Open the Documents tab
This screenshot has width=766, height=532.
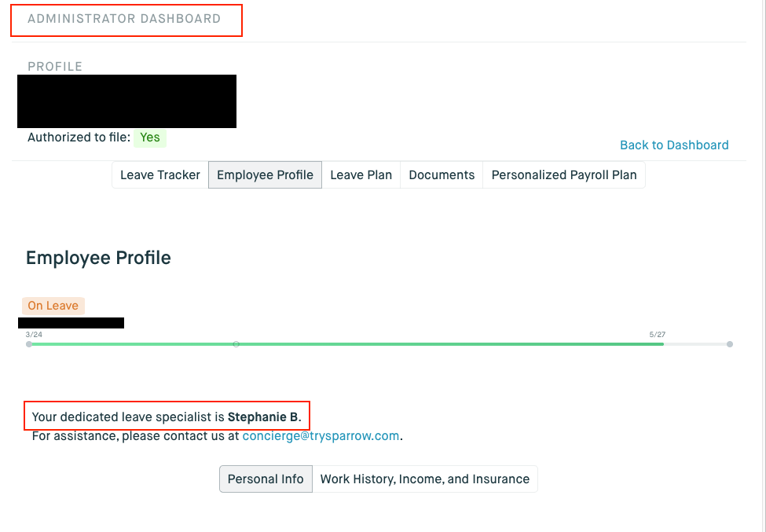coord(442,175)
